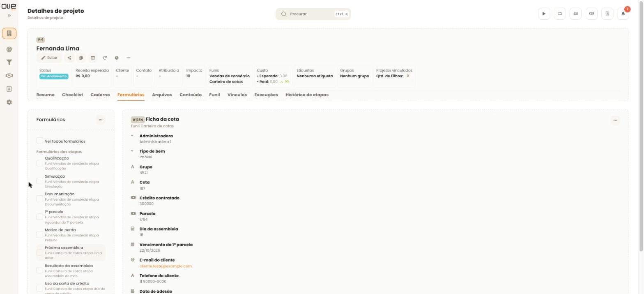Open the clock history icon under Fernanda Lima
The width and height of the screenshot is (644, 294).
(117, 58)
